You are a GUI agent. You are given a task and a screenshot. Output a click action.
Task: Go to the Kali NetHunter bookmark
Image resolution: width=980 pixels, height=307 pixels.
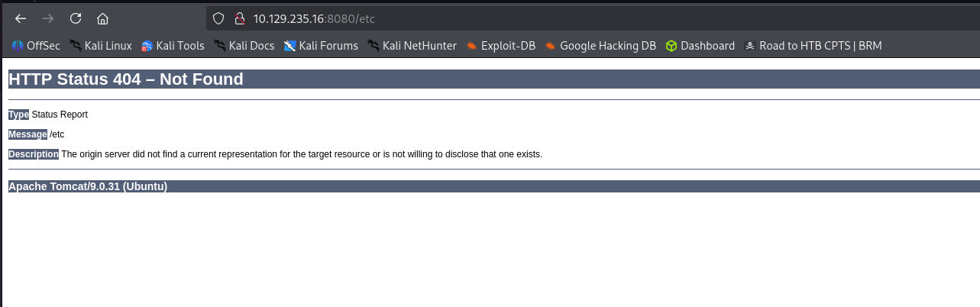(412, 46)
